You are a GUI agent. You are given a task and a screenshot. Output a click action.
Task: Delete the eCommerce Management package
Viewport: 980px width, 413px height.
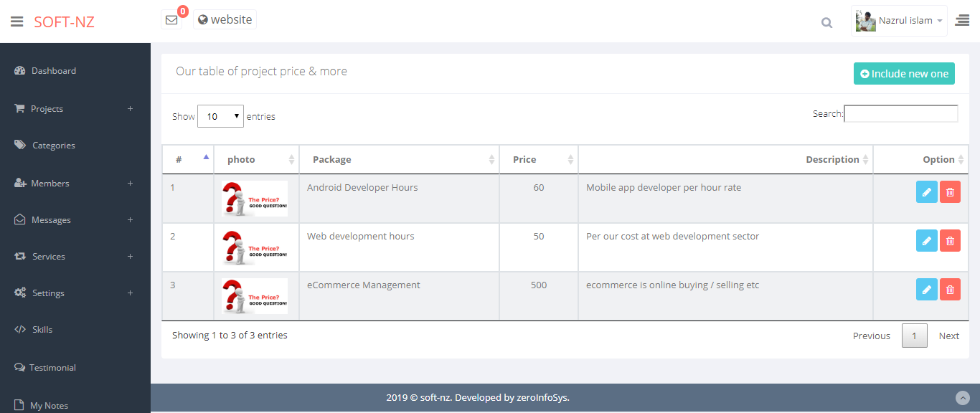(x=950, y=289)
